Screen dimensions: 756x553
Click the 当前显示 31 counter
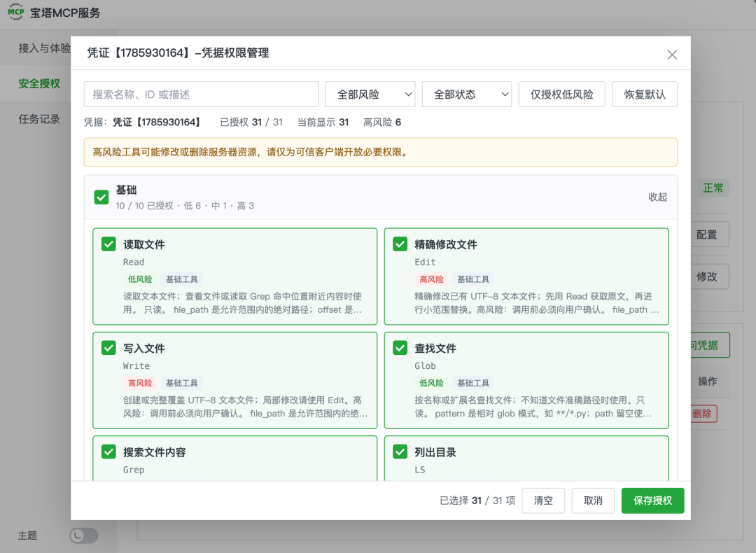pos(323,122)
